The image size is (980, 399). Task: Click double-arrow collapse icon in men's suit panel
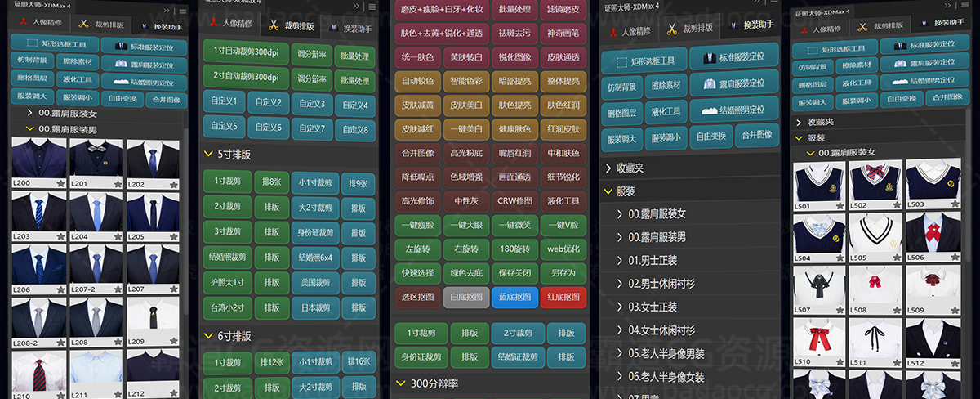(167, 11)
